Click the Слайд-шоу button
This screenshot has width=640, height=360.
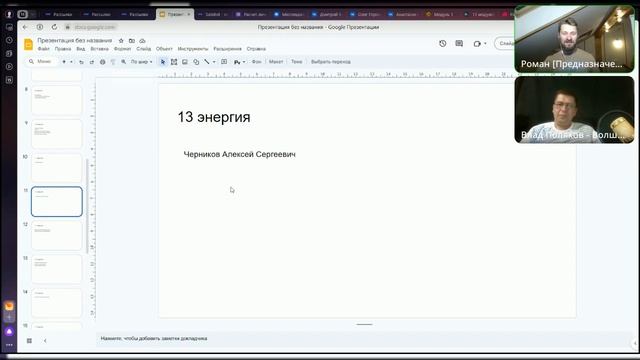[x=505, y=43]
